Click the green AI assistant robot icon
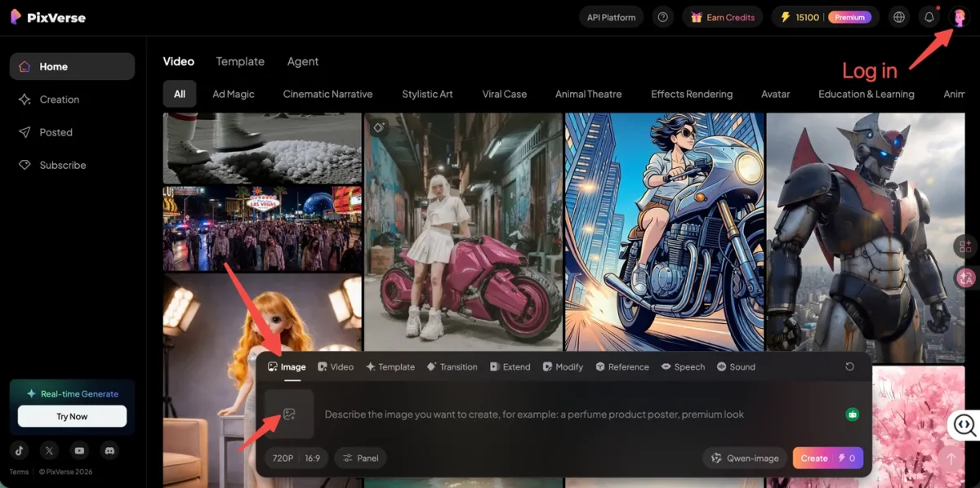Screen dimensions: 980x488 click(x=853, y=415)
